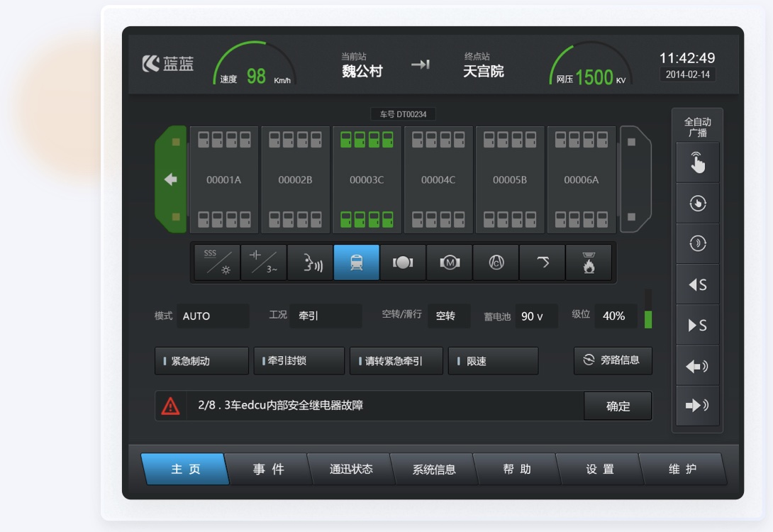Open 旁路信息 bypass information
The height and width of the screenshot is (532, 773).
tap(613, 360)
